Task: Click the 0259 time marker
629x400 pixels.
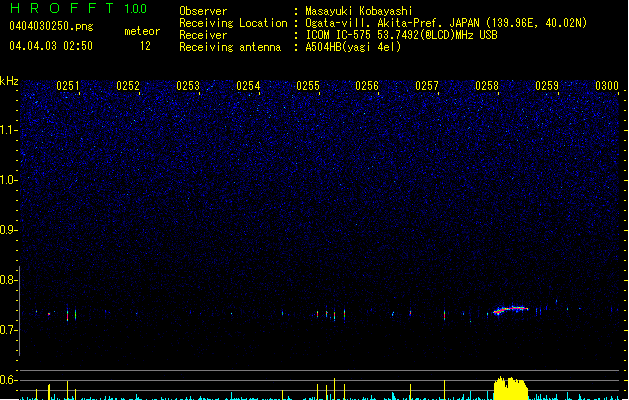Action: click(x=547, y=86)
